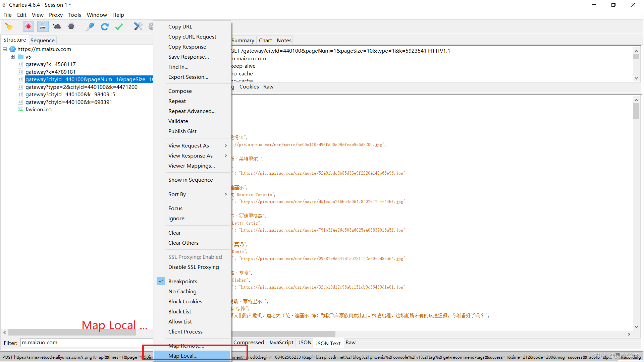Click the blue pen compose icon
This screenshot has width=644, height=362.
coord(90,26)
